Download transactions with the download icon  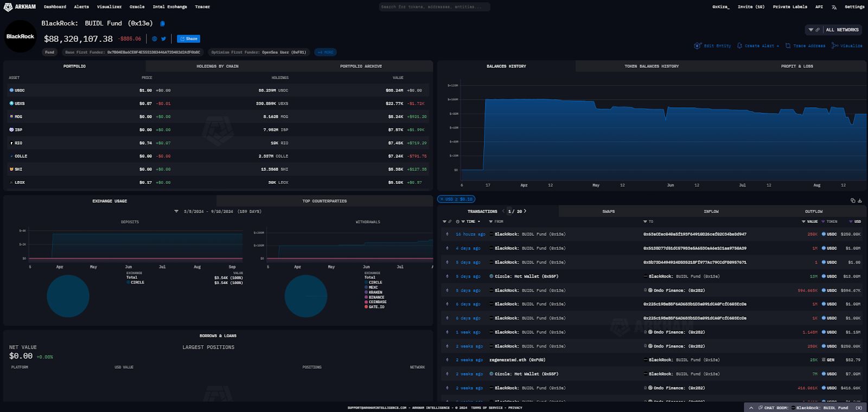coord(860,201)
